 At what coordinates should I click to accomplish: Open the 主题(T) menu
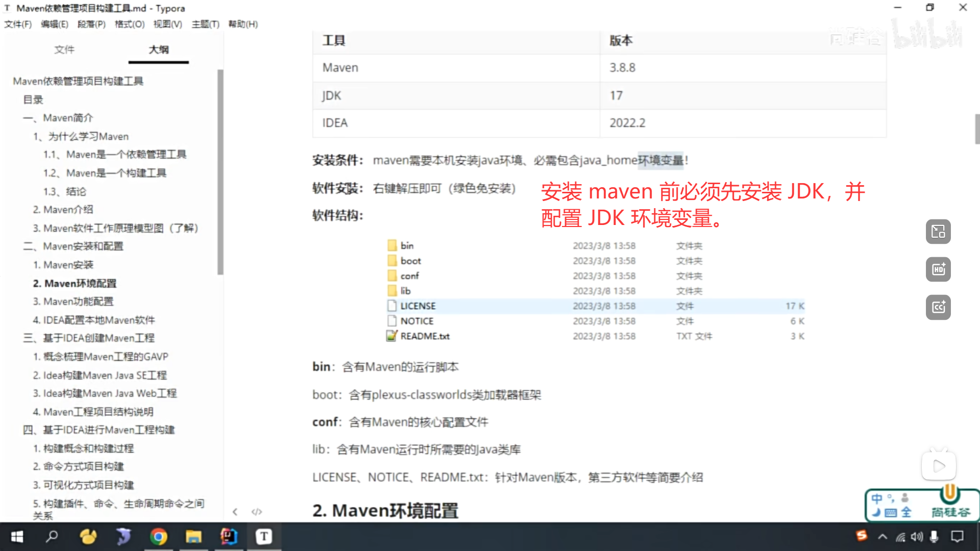205,24
